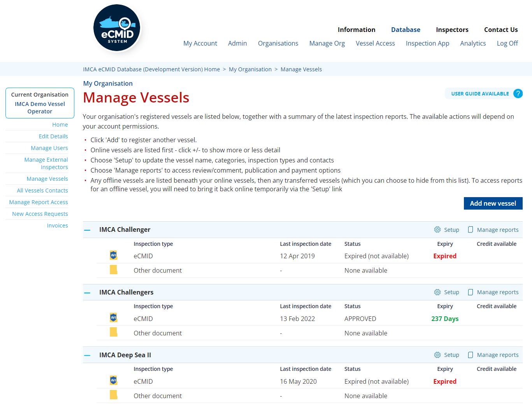
Task: Collapse the IMCA Challenger vessel section
Action: tap(87, 230)
